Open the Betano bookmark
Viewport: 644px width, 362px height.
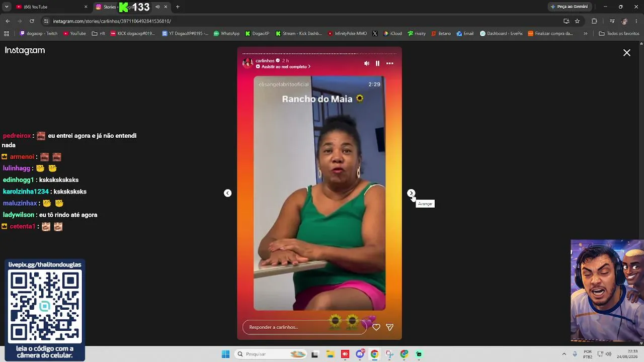(x=441, y=34)
